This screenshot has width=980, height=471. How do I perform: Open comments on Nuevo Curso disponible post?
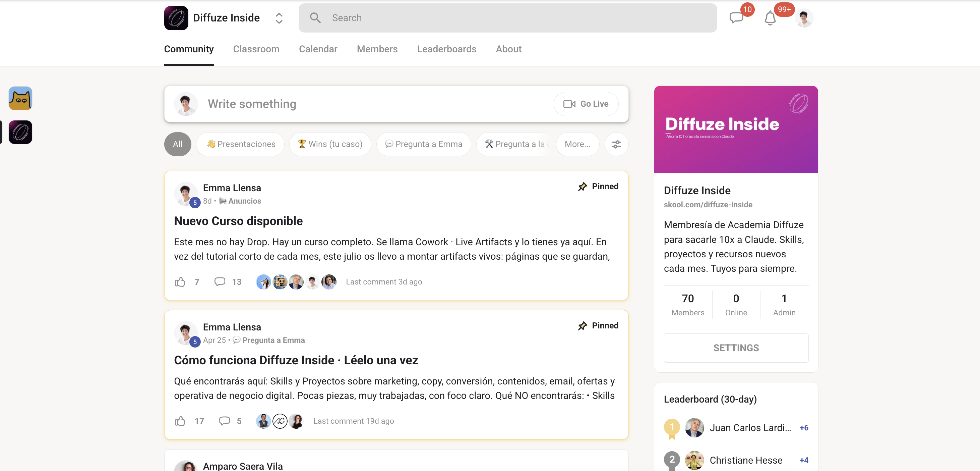point(220,282)
